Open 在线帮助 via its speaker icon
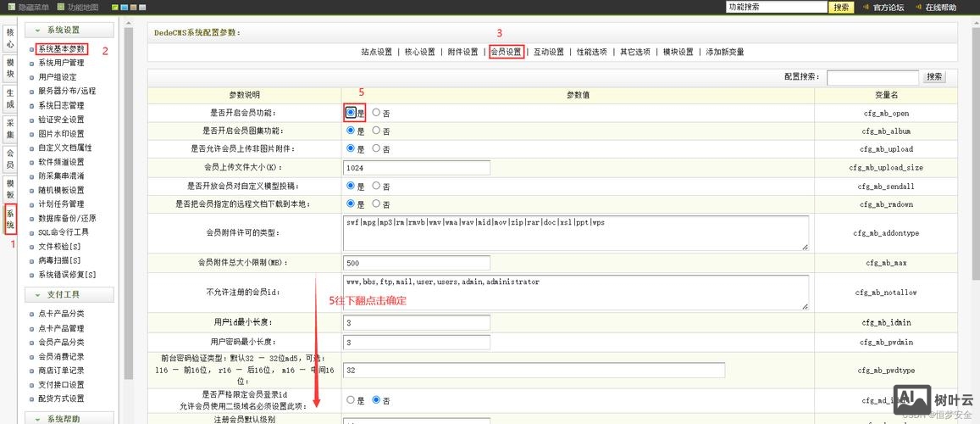Viewport: 980px width, 424px height. [x=919, y=8]
